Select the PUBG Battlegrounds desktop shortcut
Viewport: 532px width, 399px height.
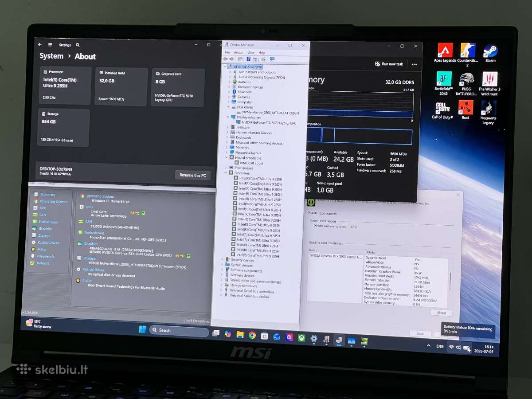click(466, 84)
